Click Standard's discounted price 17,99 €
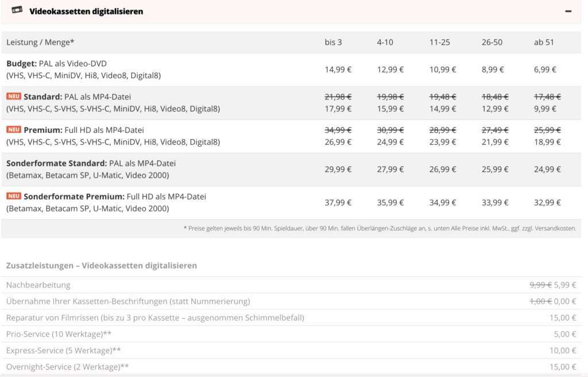Image resolution: width=588 pixels, height=377 pixels. coord(338,109)
